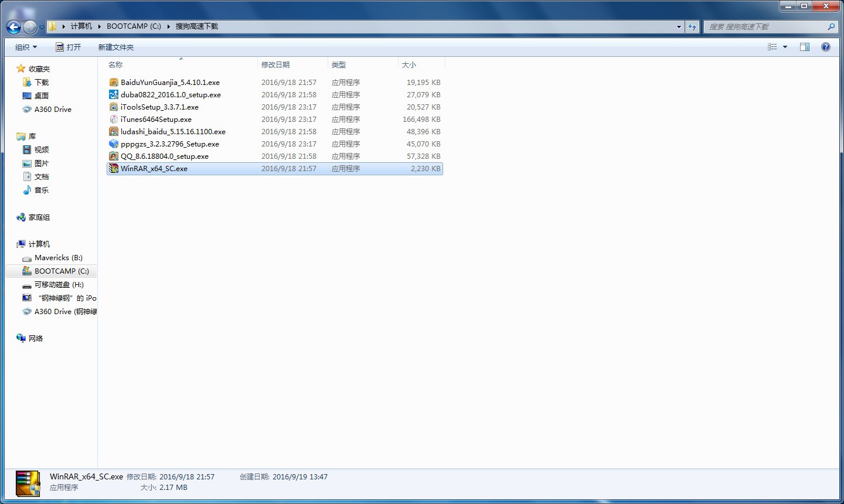Select BOOTCAMP (C:) in address breadcrumb
Image resolution: width=844 pixels, height=504 pixels.
pos(134,26)
